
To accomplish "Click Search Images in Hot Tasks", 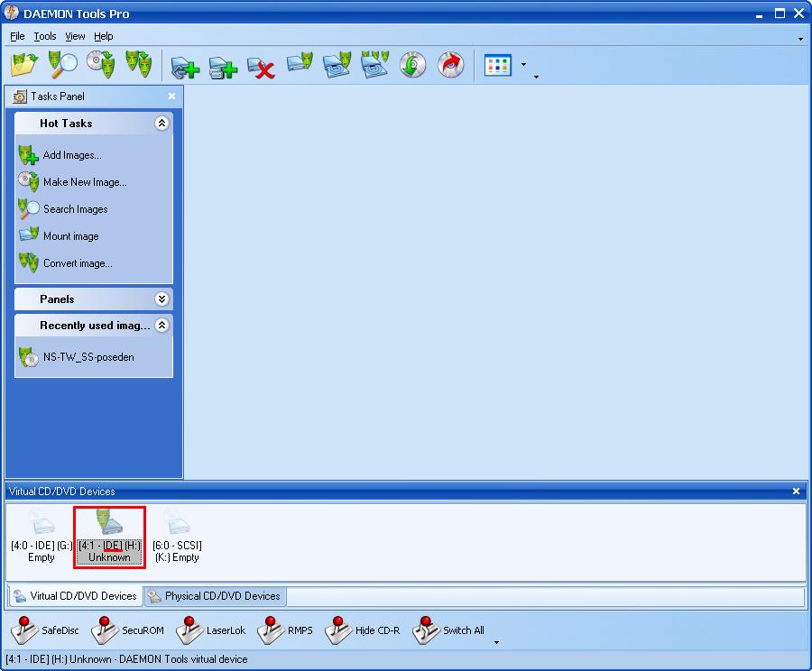I will point(63,209).
